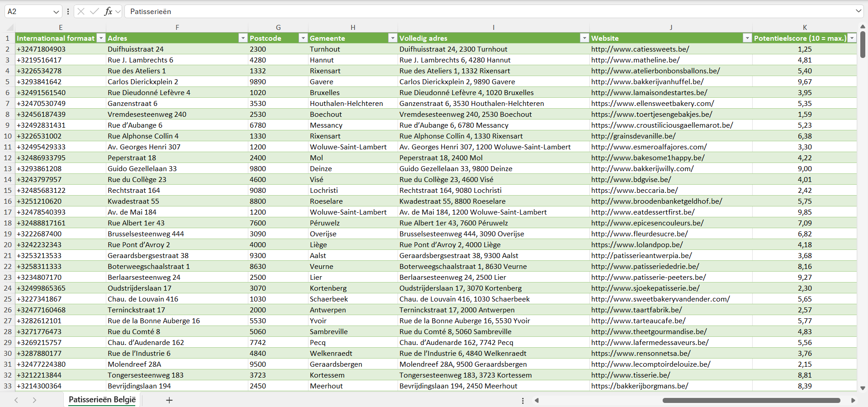Viewport: 868px width, 407px height.
Task: Click the bakkerijvanhuffel.be website link
Action: tap(647, 82)
